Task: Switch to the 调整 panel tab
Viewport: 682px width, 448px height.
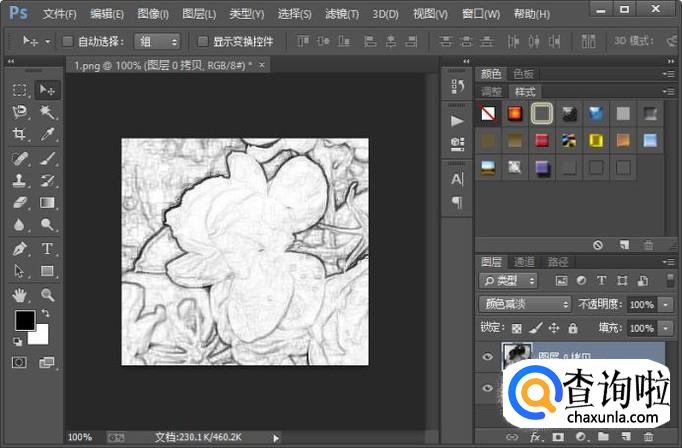Action: tap(492, 91)
